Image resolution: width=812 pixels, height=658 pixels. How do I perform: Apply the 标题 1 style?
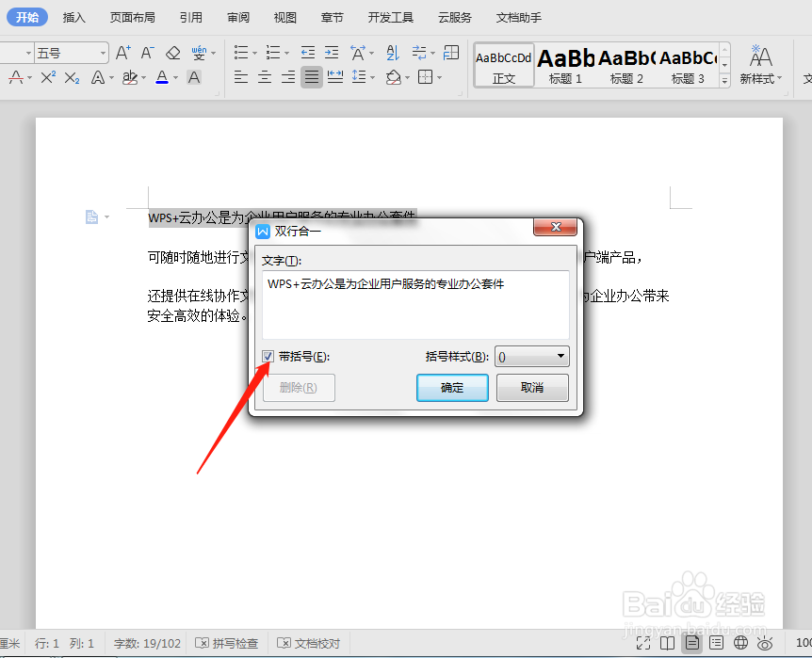(565, 65)
